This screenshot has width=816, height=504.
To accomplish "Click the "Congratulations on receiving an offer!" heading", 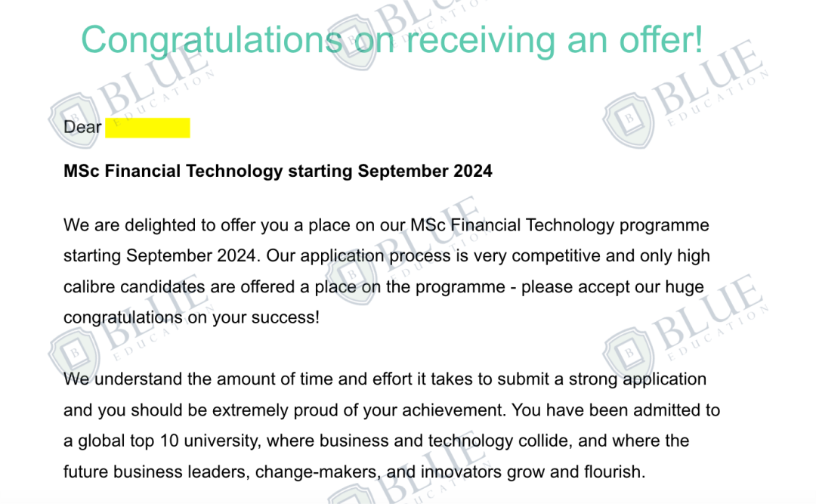I will click(392, 40).
